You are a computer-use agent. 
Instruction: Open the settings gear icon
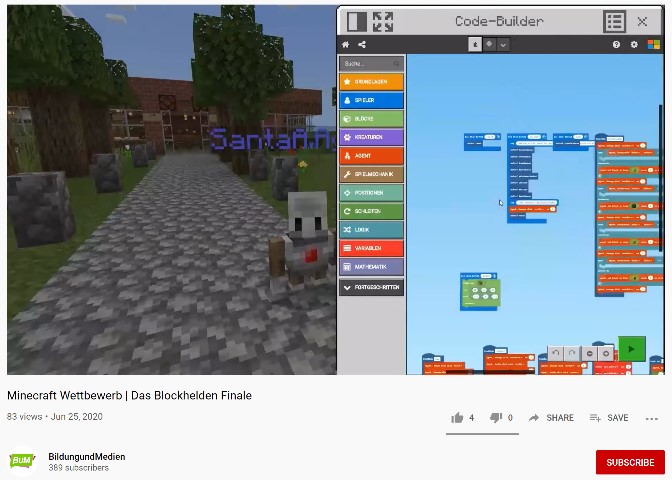634,45
